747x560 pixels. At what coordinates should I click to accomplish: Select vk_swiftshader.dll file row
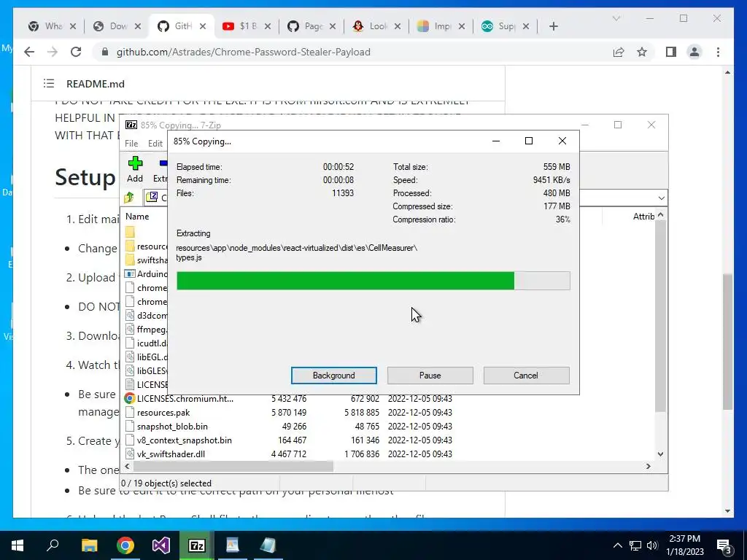click(288, 454)
